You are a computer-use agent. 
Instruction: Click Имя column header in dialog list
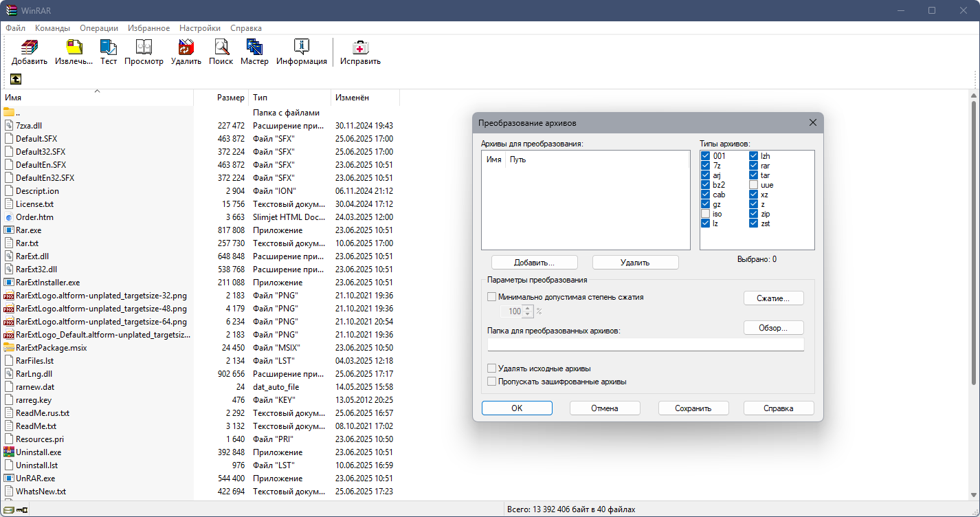(x=494, y=159)
